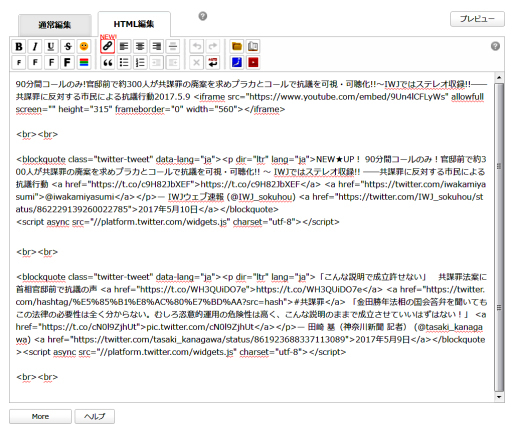The image size is (513, 433).
Task: Click the youtube.com/embed iframe URL text
Action: pyautogui.click(x=348, y=97)
